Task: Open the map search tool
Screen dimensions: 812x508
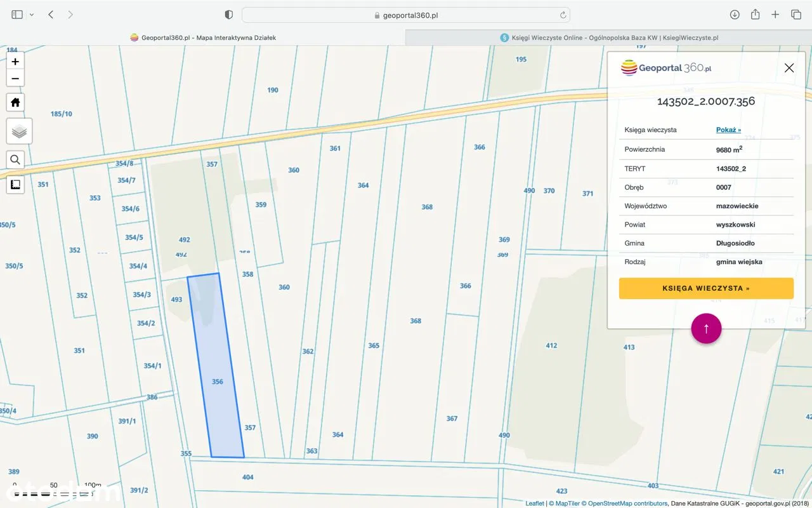Action: click(15, 159)
